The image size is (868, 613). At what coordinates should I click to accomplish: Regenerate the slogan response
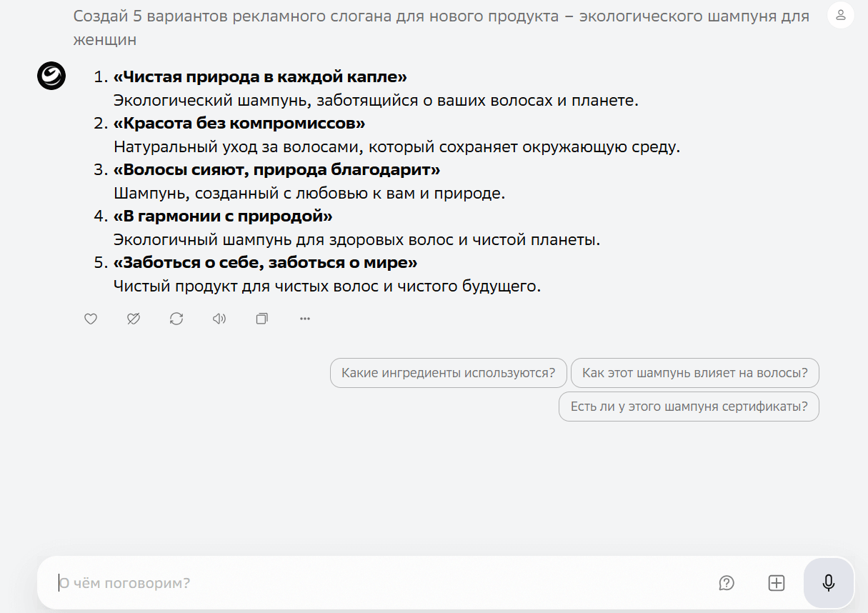(176, 319)
